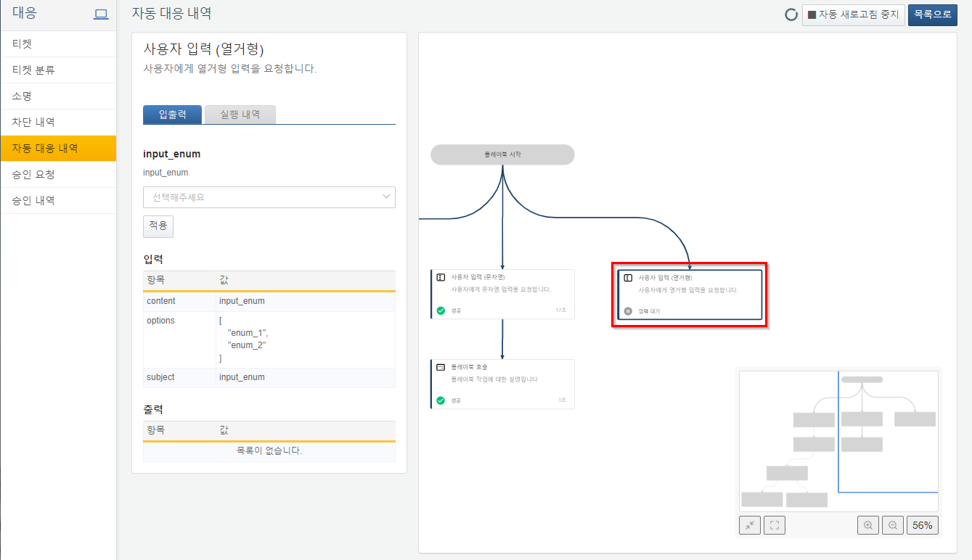This screenshot has height=560, width=972.
Task: Click the subject row label
Action: tap(160, 377)
